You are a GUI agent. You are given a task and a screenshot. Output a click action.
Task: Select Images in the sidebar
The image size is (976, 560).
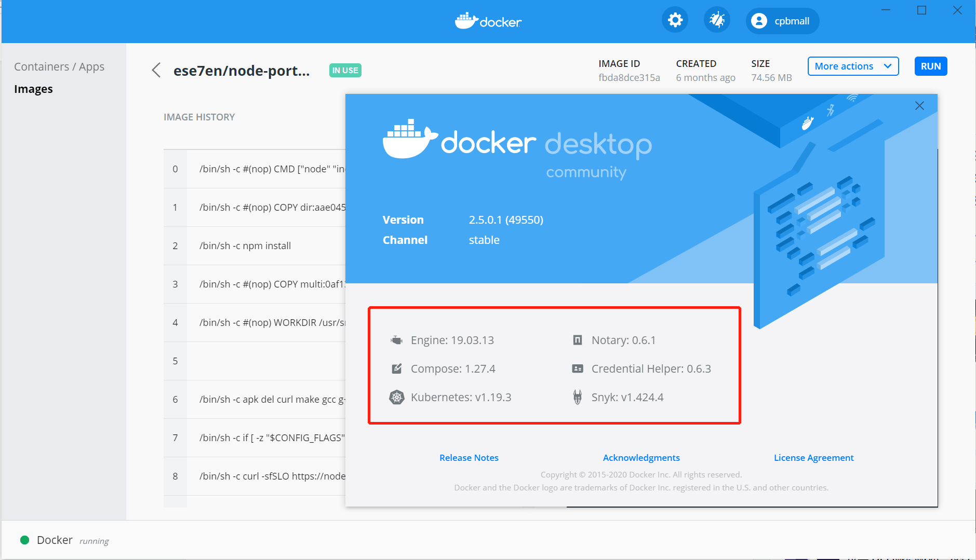(x=33, y=89)
